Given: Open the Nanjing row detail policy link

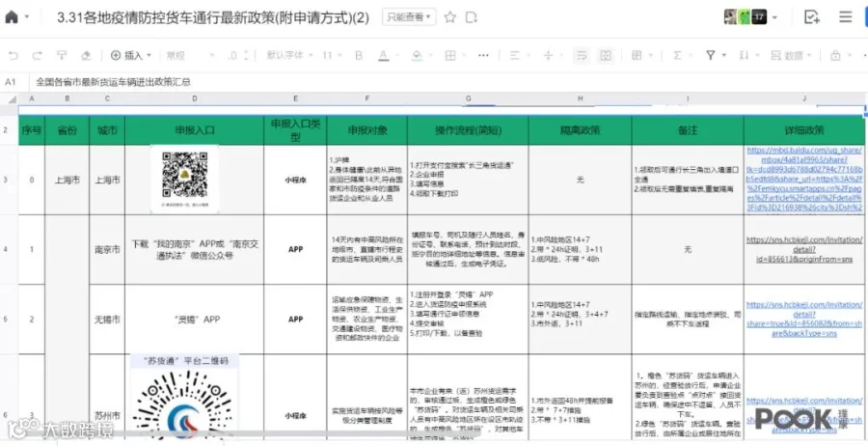Looking at the screenshot, I should [804, 249].
